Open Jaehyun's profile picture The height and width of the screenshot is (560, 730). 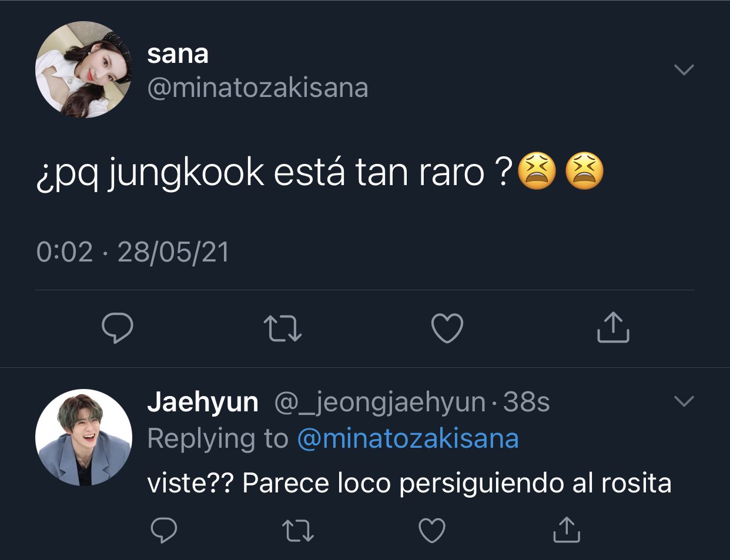(x=83, y=437)
